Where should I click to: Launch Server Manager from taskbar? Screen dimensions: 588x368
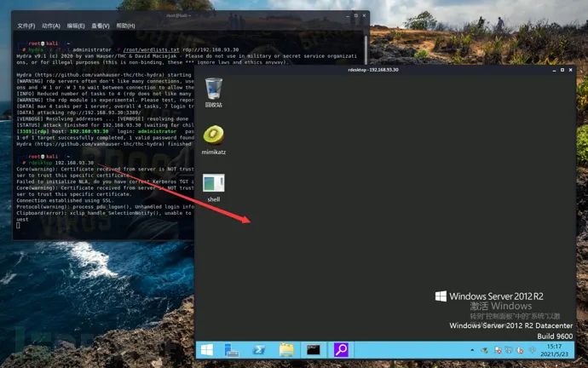tap(232, 350)
